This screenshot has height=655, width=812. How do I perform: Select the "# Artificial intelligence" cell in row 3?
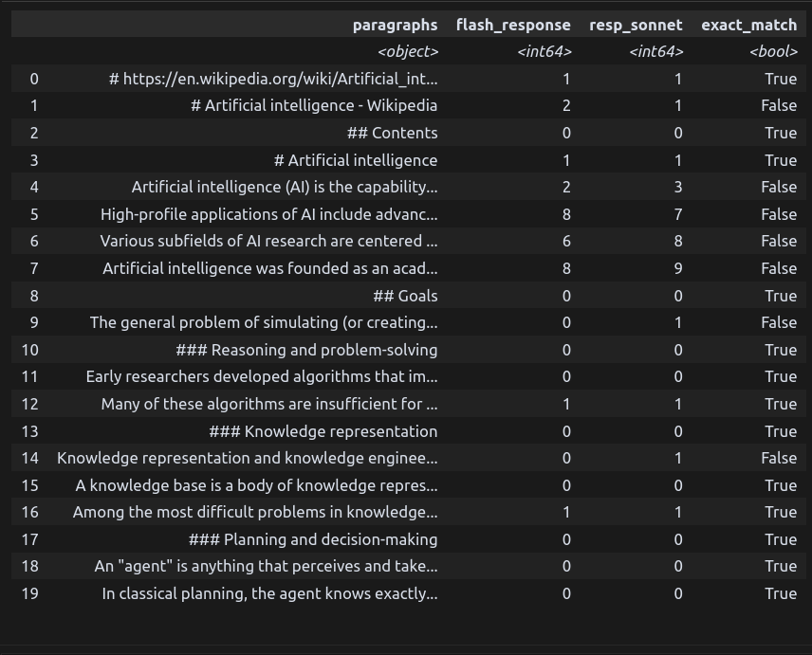click(355, 160)
